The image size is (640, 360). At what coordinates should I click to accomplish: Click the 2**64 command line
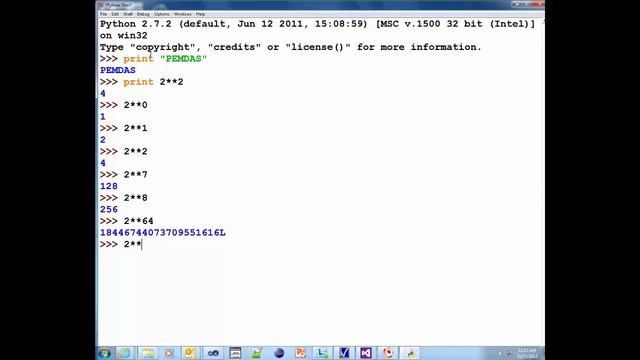[127, 221]
